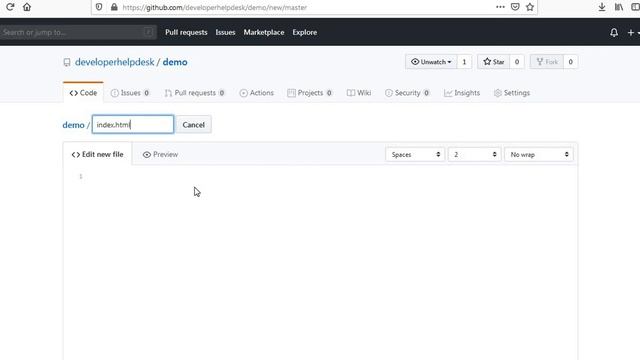View forks count next to Fork
This screenshot has height=360, width=640.
(571, 62)
